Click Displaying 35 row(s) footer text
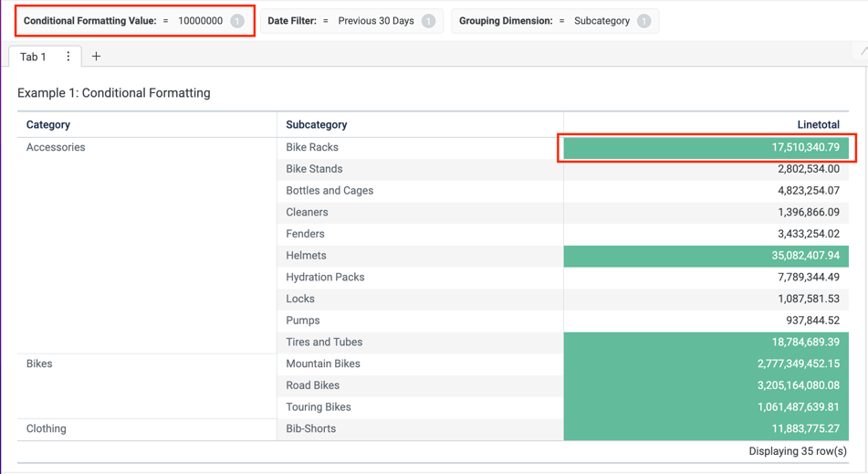 pos(797,451)
